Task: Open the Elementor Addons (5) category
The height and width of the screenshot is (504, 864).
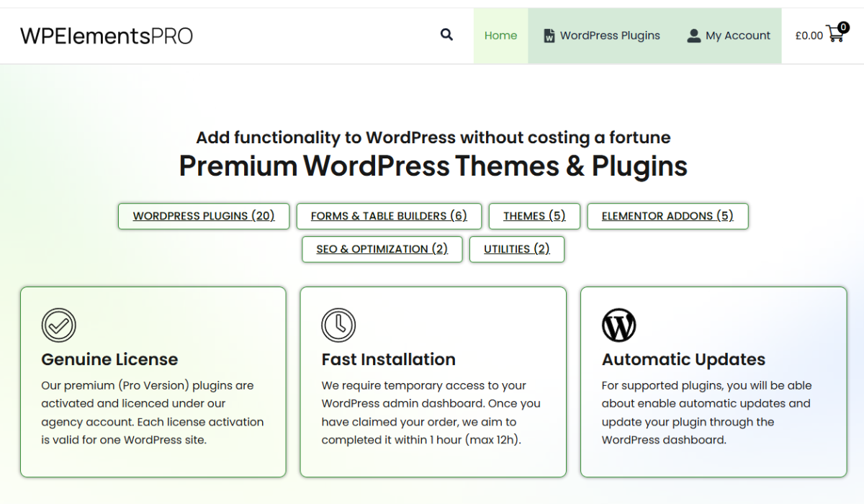Action: pos(667,216)
